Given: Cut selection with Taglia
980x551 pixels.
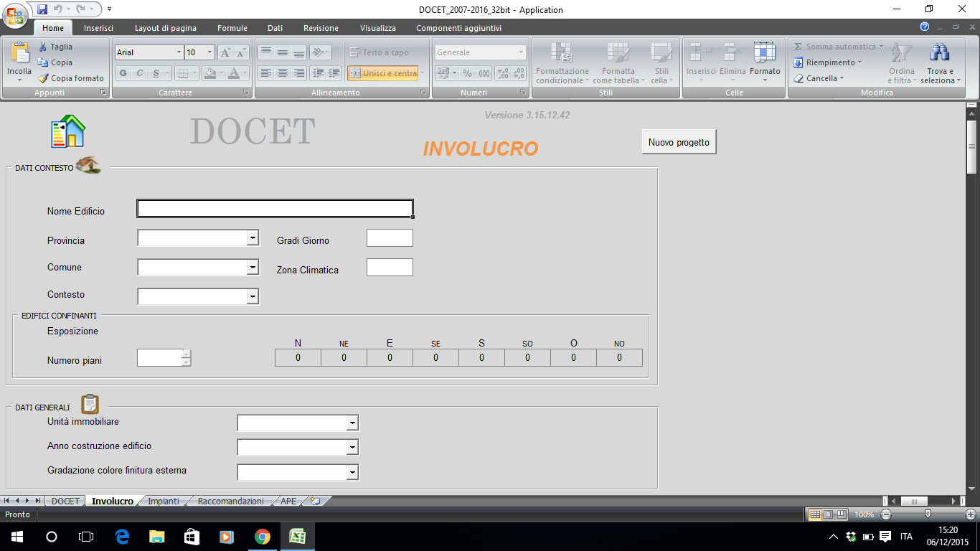Looking at the screenshot, I should [x=55, y=47].
